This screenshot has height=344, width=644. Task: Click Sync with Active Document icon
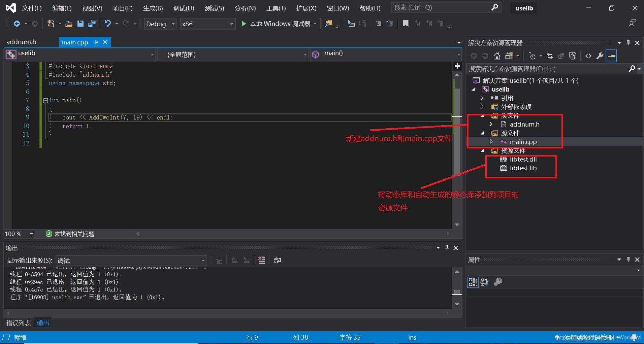pos(550,56)
